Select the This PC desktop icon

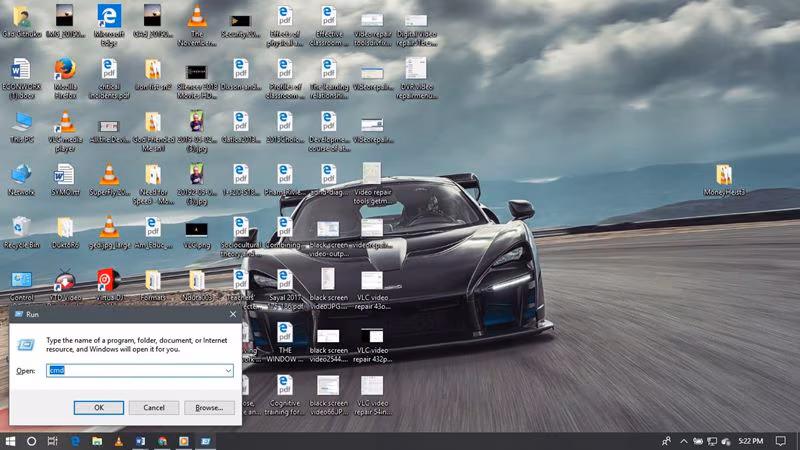21,127
